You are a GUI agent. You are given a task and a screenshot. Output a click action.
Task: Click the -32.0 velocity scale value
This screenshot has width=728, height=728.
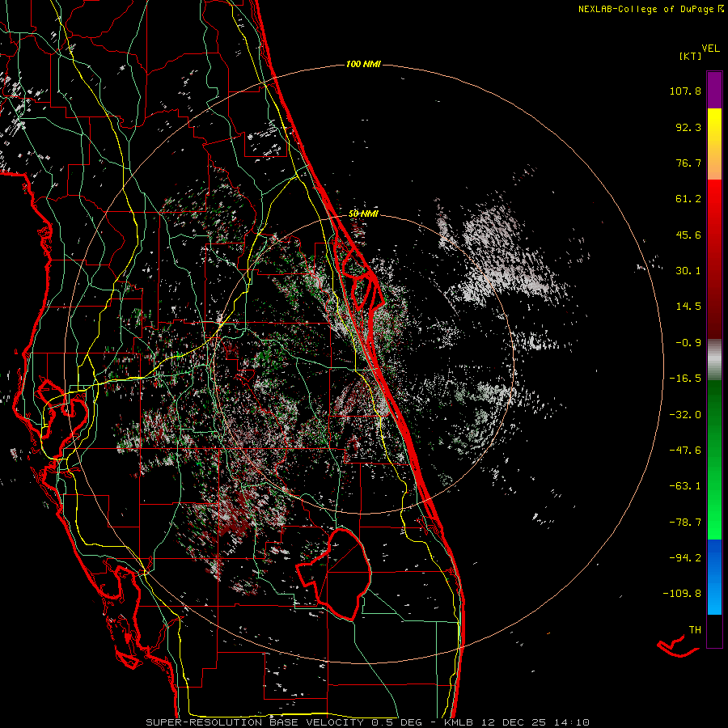[685, 415]
